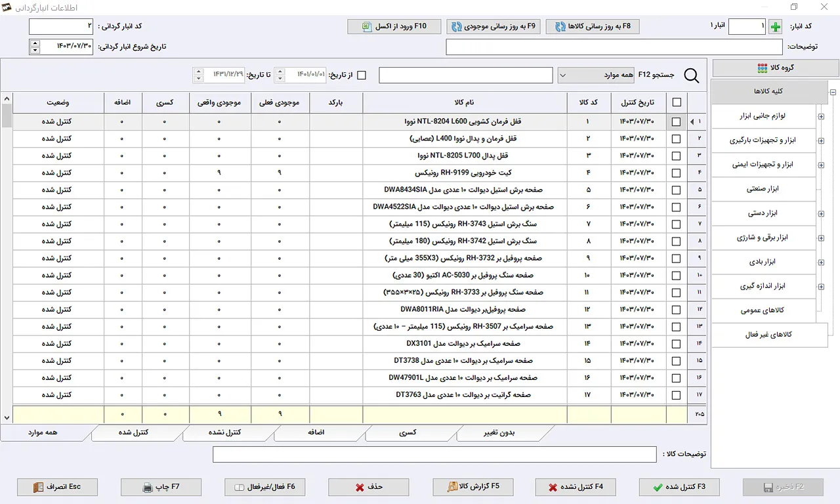Viewport: 840px width, 504px height.
Task: Expand the ابزار اندازه گیری group
Action: (821, 286)
